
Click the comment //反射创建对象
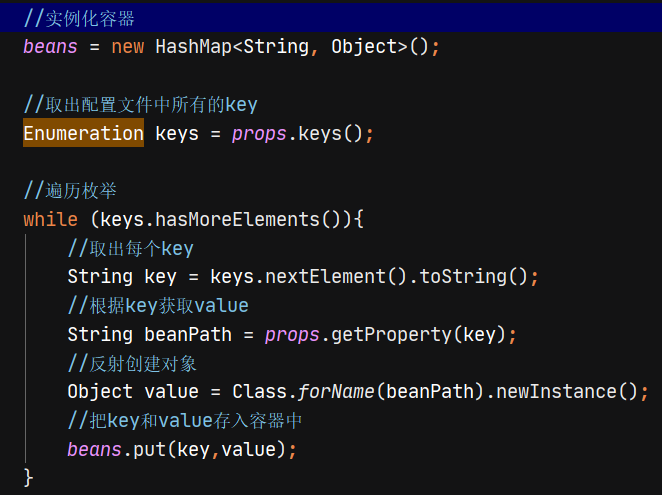tap(132, 363)
